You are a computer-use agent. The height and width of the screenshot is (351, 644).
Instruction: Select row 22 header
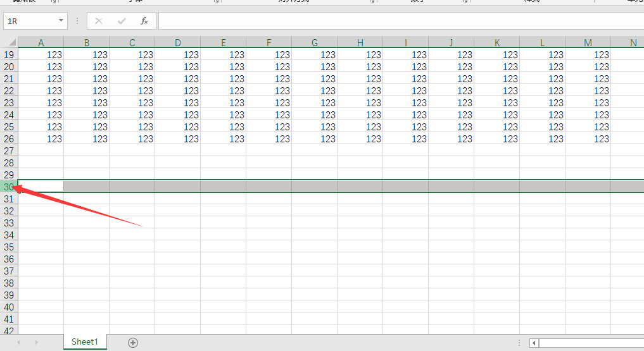pos(9,90)
